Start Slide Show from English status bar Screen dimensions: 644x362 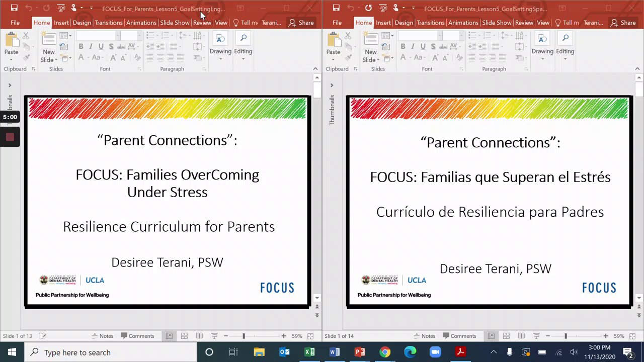click(x=214, y=336)
